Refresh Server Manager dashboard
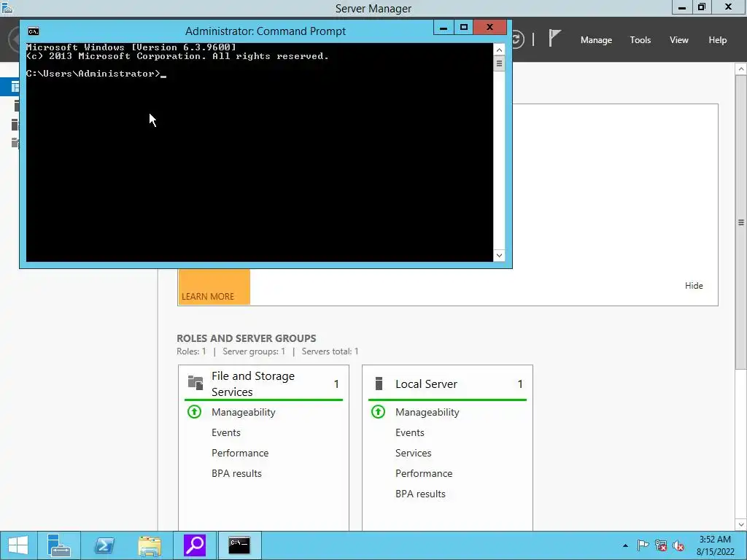The height and width of the screenshot is (560, 747). click(x=518, y=39)
